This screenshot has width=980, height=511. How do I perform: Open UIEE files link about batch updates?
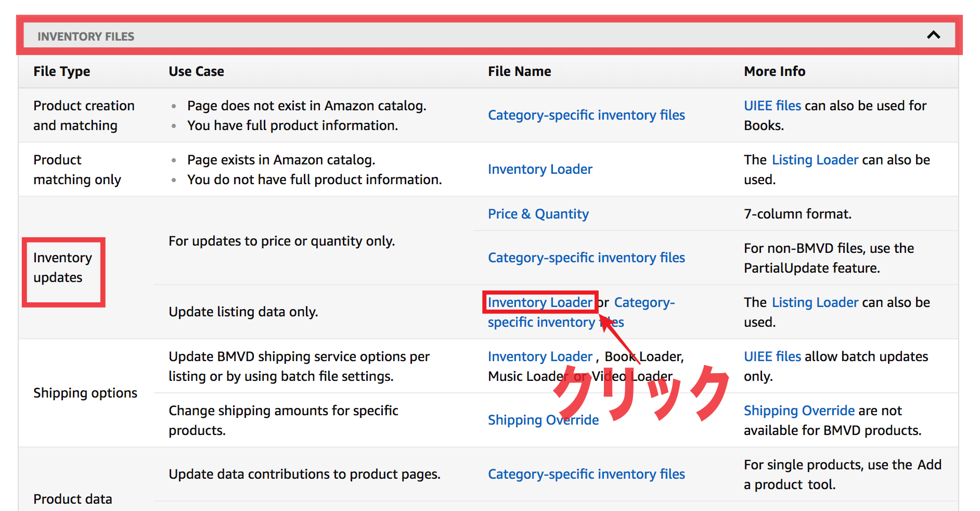point(772,356)
